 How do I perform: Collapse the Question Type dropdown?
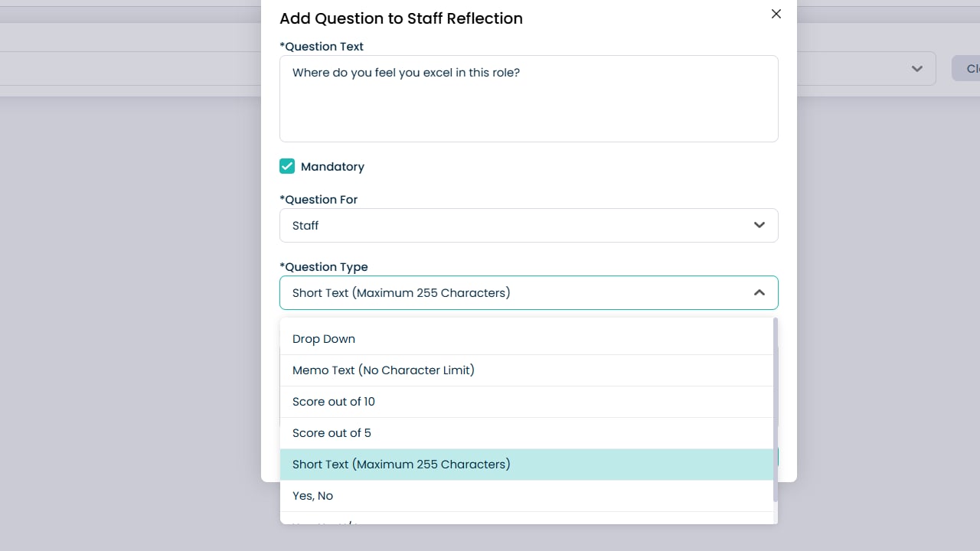coord(528,293)
